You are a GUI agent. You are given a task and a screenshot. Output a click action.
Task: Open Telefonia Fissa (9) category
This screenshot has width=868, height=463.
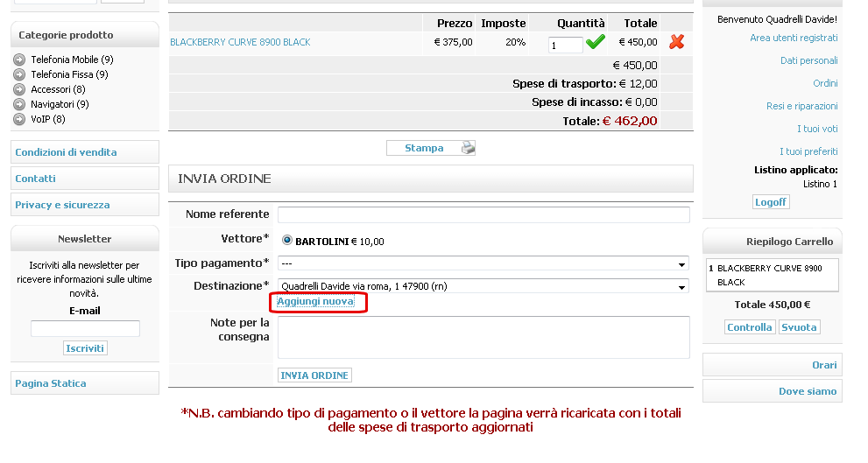69,74
